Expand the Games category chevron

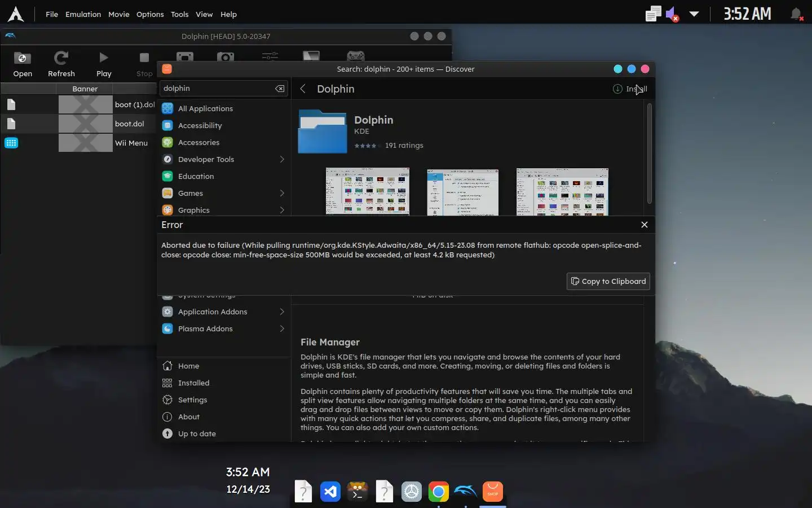tap(282, 193)
